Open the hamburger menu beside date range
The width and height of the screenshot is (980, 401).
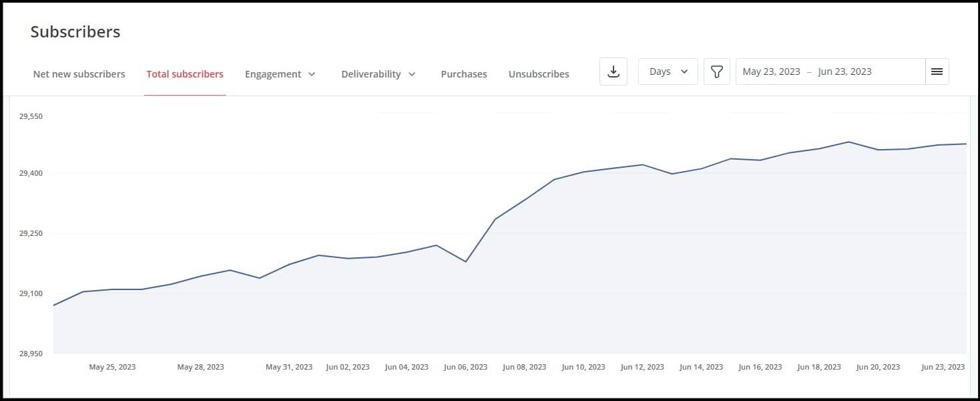tap(937, 72)
